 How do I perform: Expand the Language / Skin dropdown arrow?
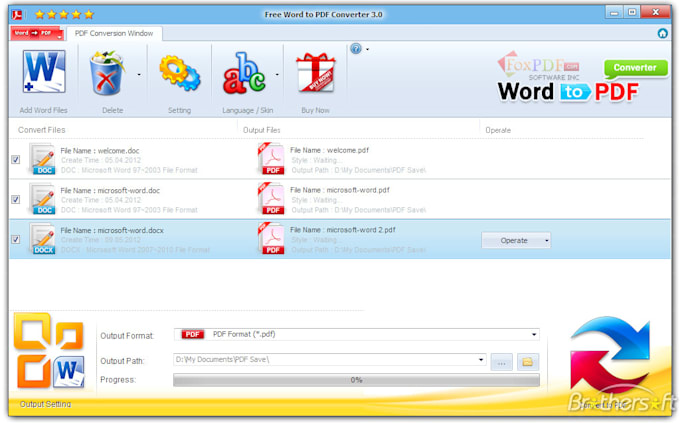pos(277,75)
